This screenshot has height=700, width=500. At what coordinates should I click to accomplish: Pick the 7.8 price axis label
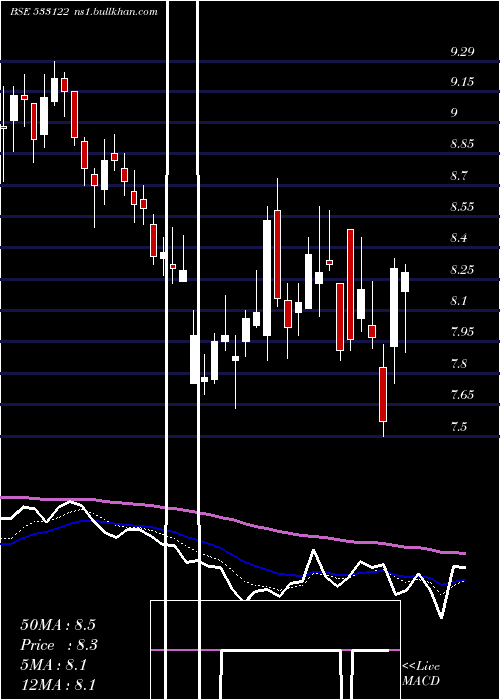coord(460,363)
